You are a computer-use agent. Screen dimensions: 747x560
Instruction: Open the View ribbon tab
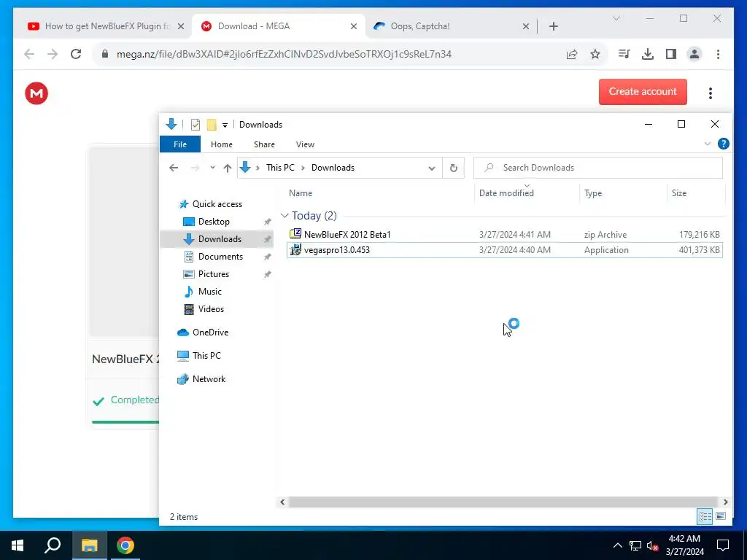pyautogui.click(x=305, y=144)
